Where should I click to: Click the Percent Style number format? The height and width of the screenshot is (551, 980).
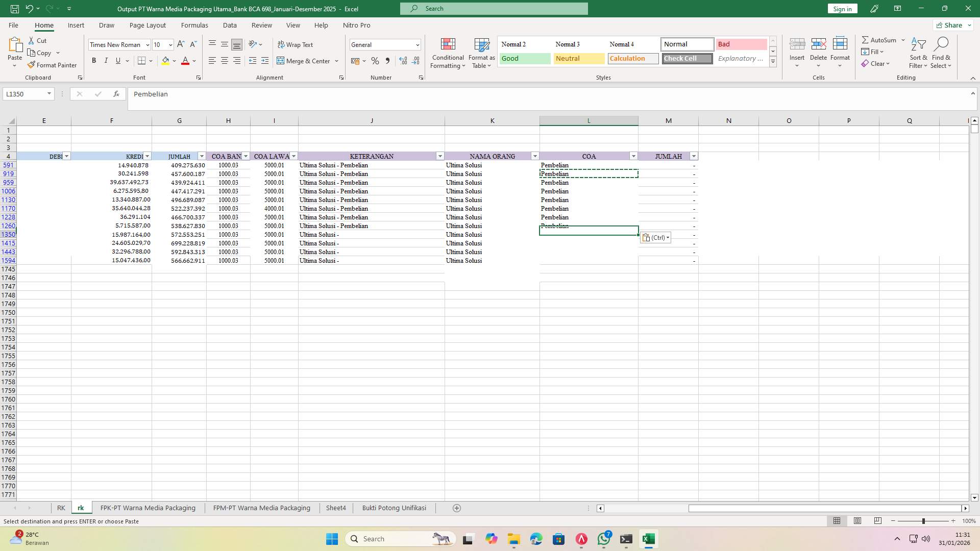point(375,61)
